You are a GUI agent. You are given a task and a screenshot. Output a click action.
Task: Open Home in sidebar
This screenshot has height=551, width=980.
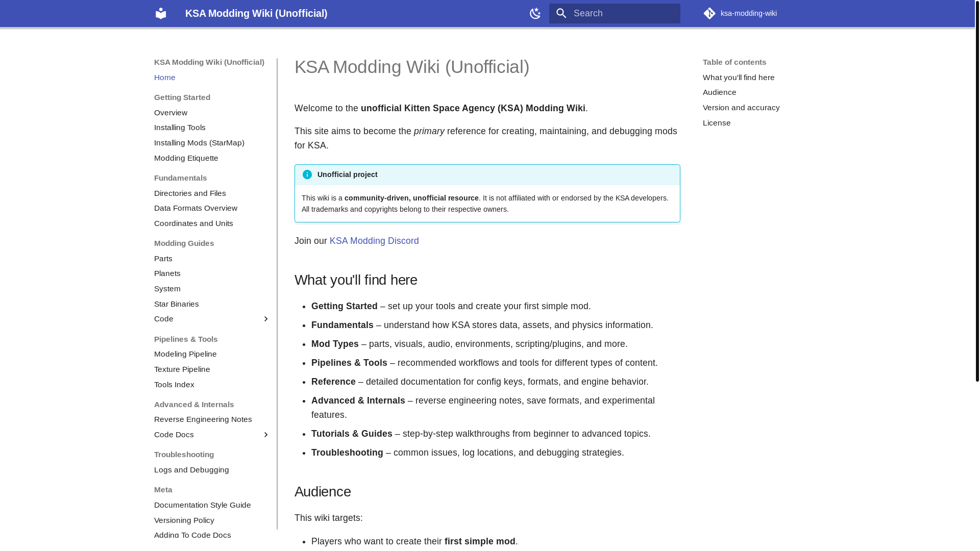tap(165, 78)
